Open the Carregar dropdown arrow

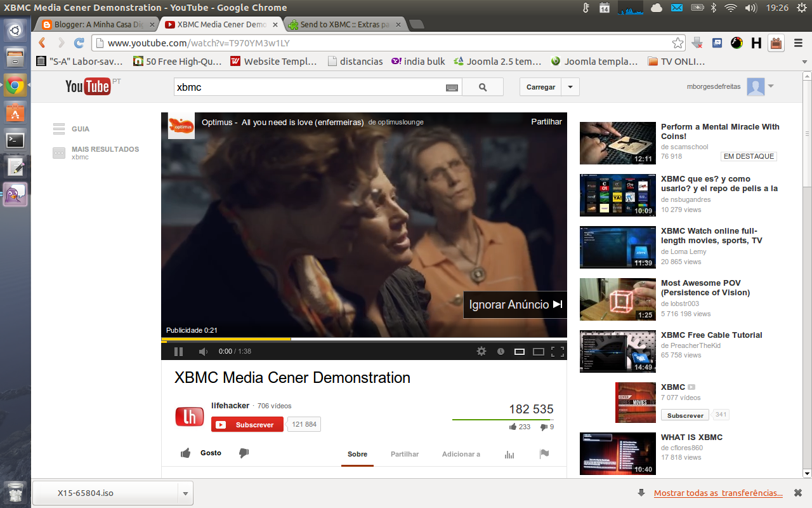(570, 86)
